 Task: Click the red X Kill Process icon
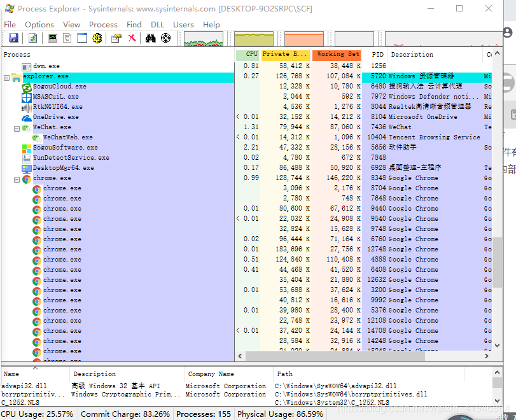(x=132, y=38)
